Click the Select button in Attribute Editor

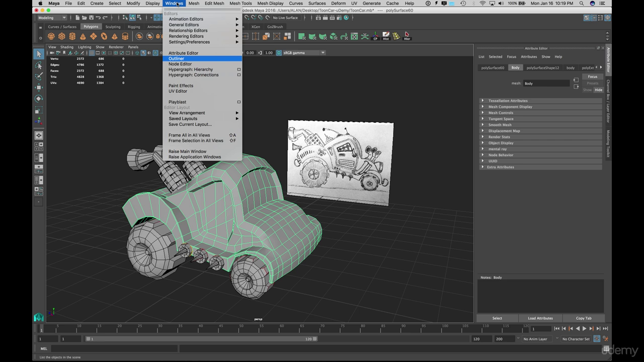[497, 318]
